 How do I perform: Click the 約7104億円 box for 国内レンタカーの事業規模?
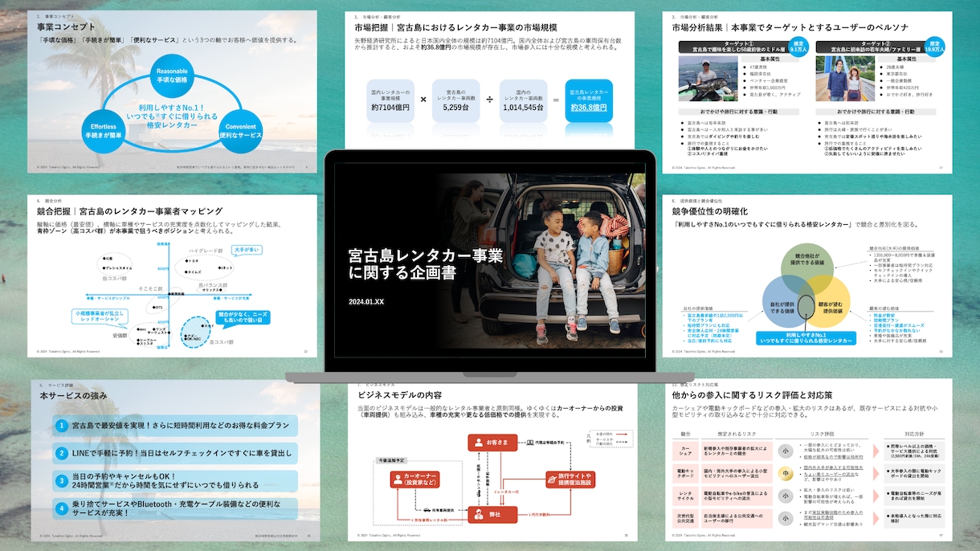[390, 101]
